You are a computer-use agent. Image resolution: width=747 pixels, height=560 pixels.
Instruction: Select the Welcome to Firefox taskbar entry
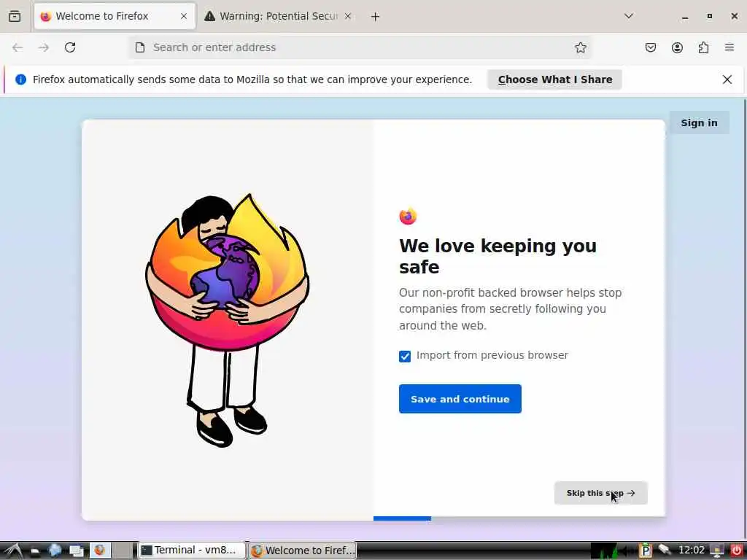pyautogui.click(x=303, y=551)
